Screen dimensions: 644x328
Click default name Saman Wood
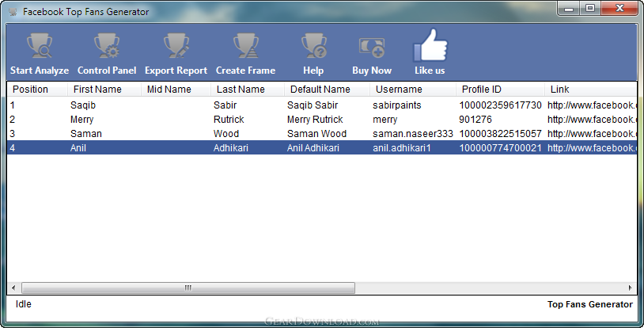click(316, 134)
